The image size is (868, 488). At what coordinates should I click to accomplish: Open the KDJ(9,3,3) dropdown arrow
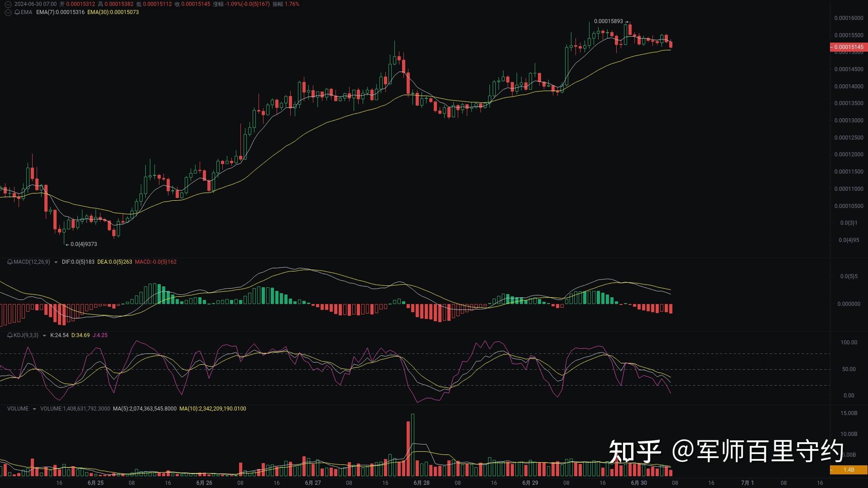click(x=44, y=336)
